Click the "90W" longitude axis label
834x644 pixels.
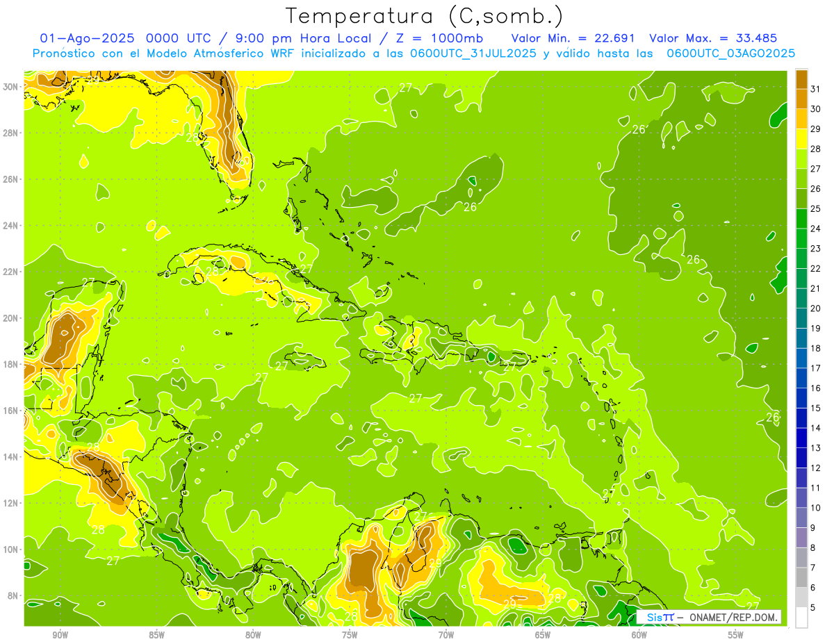coord(60,635)
